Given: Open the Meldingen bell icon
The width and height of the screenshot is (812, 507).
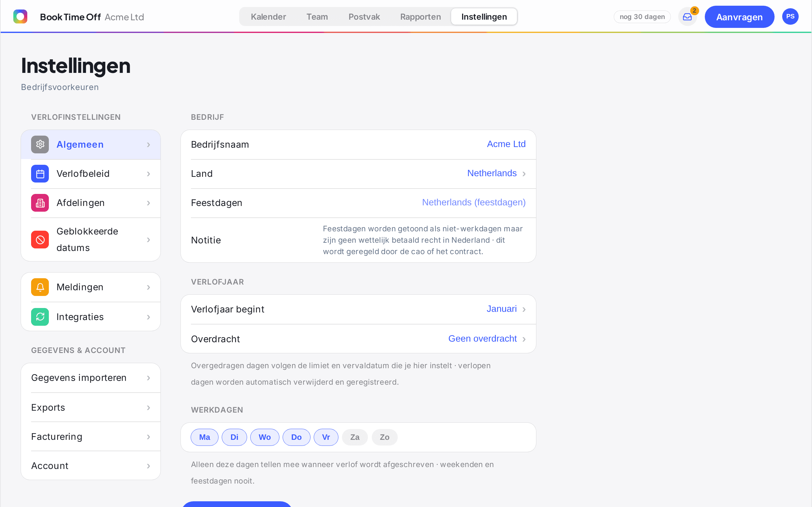Looking at the screenshot, I should 40,287.
